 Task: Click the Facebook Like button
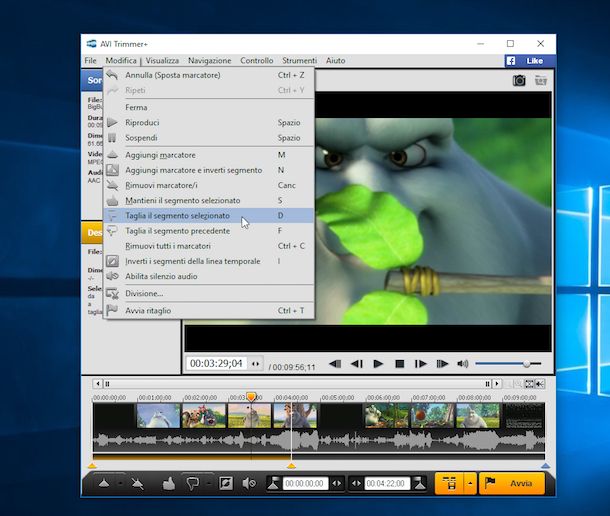pyautogui.click(x=530, y=61)
